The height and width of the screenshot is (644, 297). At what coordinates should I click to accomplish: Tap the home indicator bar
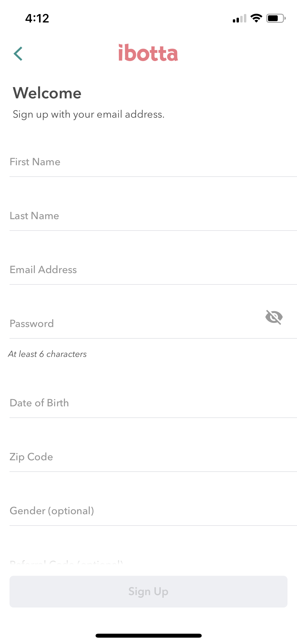click(x=148, y=636)
